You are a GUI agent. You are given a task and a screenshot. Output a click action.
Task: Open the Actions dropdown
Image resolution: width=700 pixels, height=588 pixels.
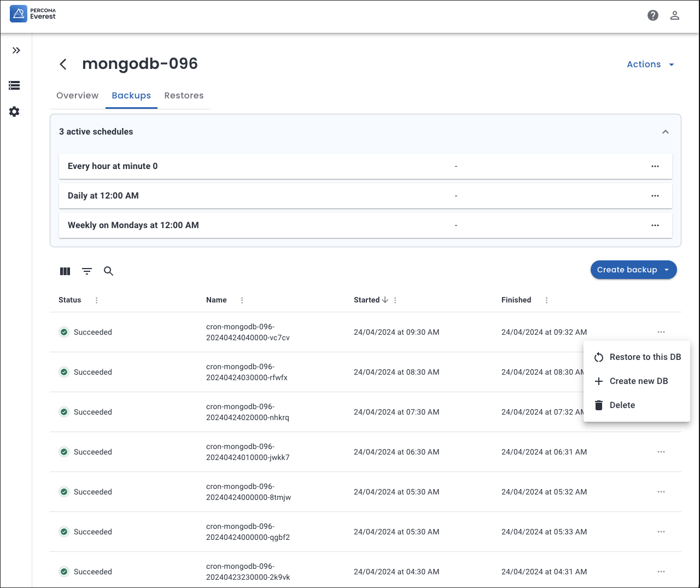pos(650,65)
